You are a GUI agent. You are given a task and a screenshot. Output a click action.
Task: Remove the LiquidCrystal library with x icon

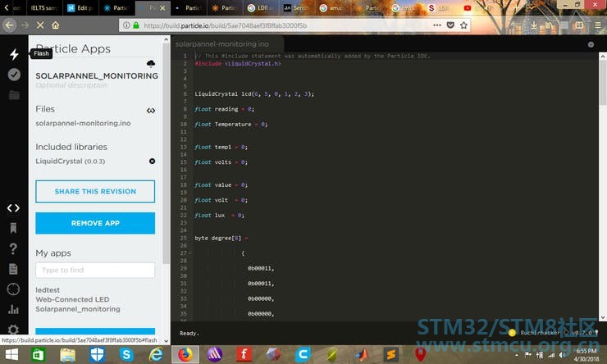[x=152, y=161]
